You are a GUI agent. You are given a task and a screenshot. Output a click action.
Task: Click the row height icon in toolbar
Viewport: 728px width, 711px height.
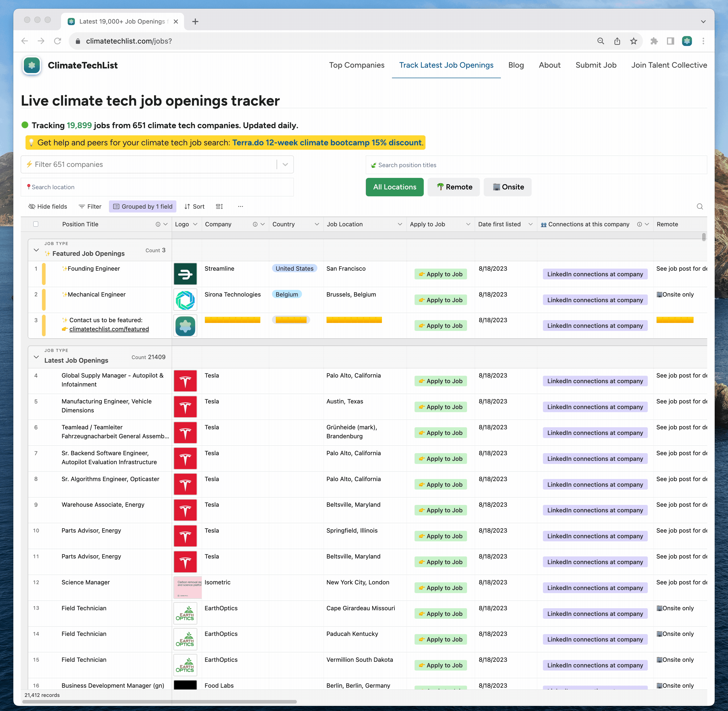(219, 207)
